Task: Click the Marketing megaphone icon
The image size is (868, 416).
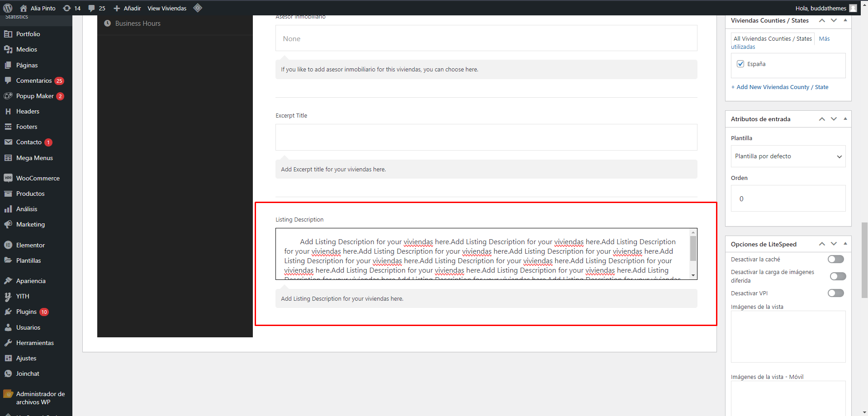Action: click(x=8, y=224)
